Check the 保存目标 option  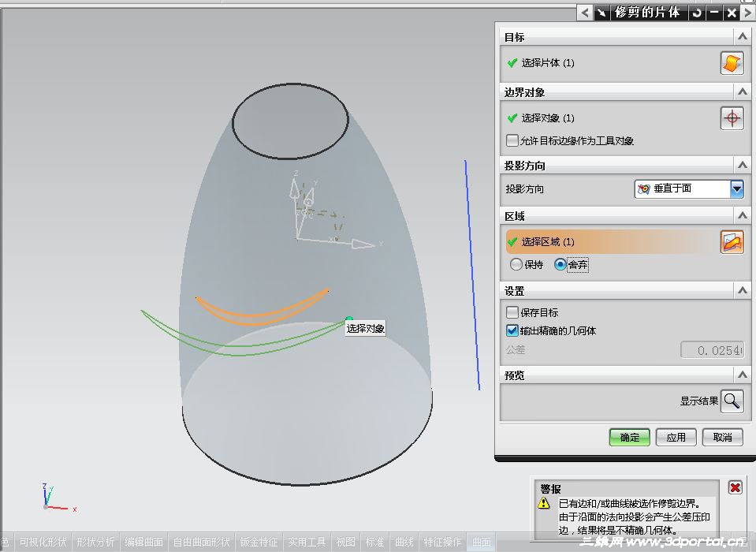(512, 312)
